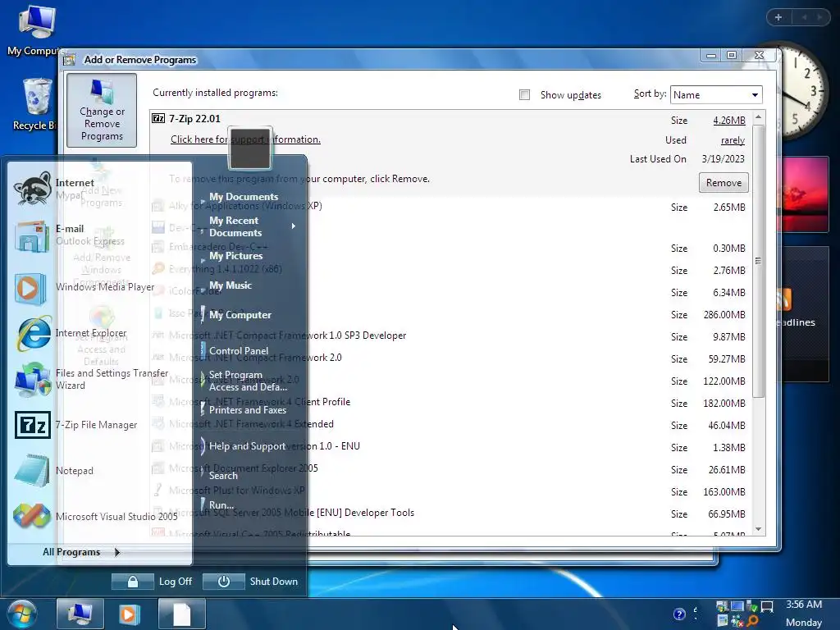Click the Shut Down label
This screenshot has width=840, height=630.
click(x=273, y=582)
